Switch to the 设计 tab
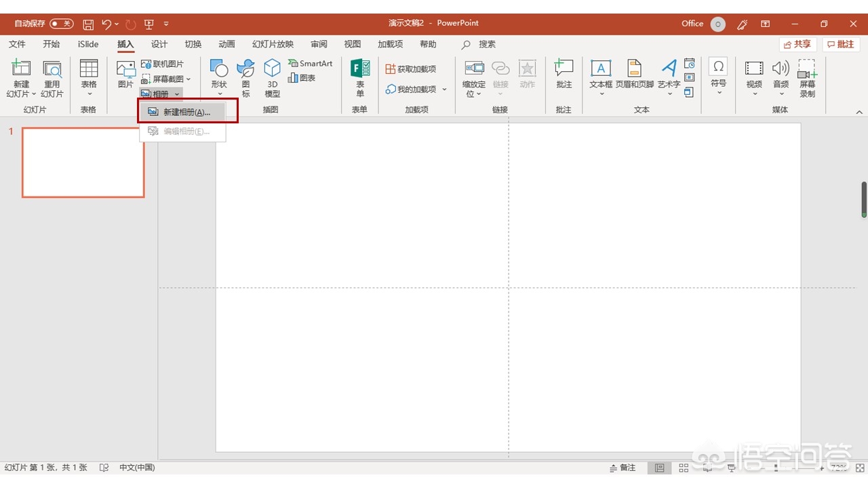 pyautogui.click(x=159, y=44)
